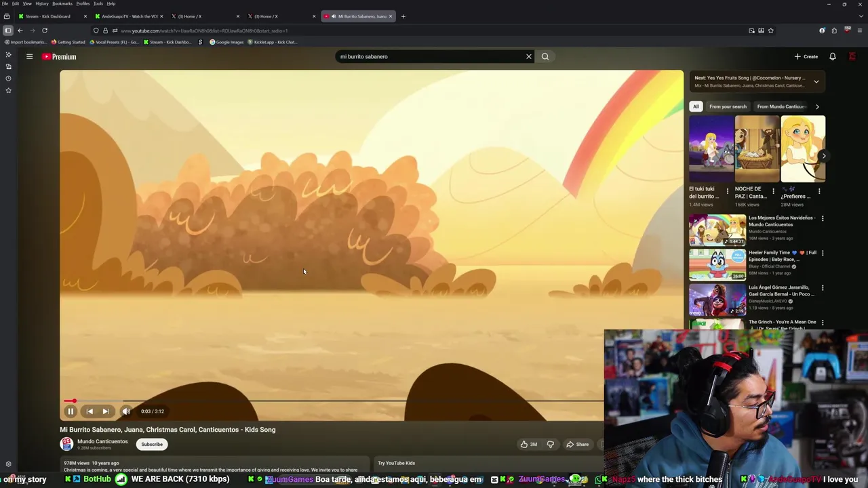Screen dimensions: 868x488
Task: Open the 'NOCHE DE PAZ' short
Action: 757,149
